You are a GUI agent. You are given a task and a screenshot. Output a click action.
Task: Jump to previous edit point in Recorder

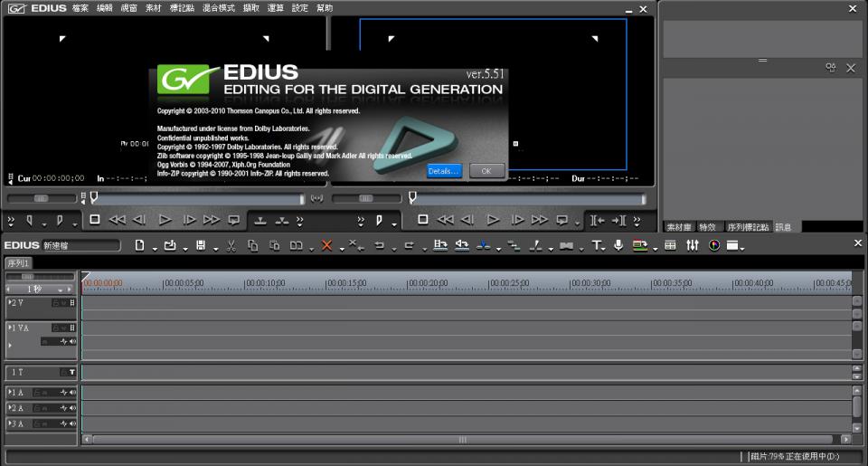[597, 221]
